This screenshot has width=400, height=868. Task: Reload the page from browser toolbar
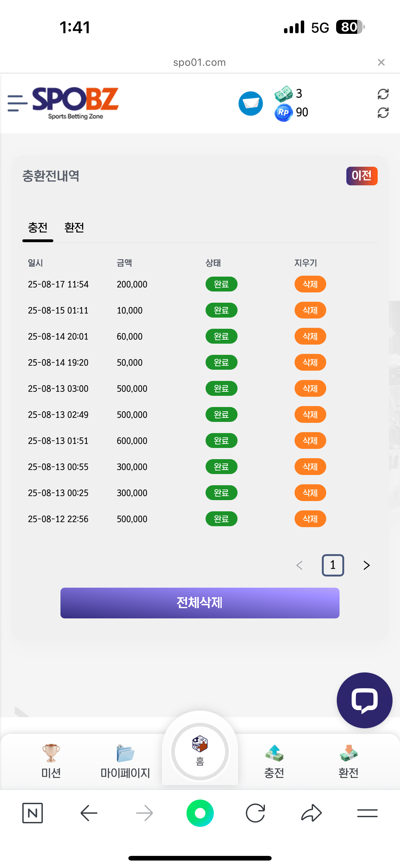(255, 813)
